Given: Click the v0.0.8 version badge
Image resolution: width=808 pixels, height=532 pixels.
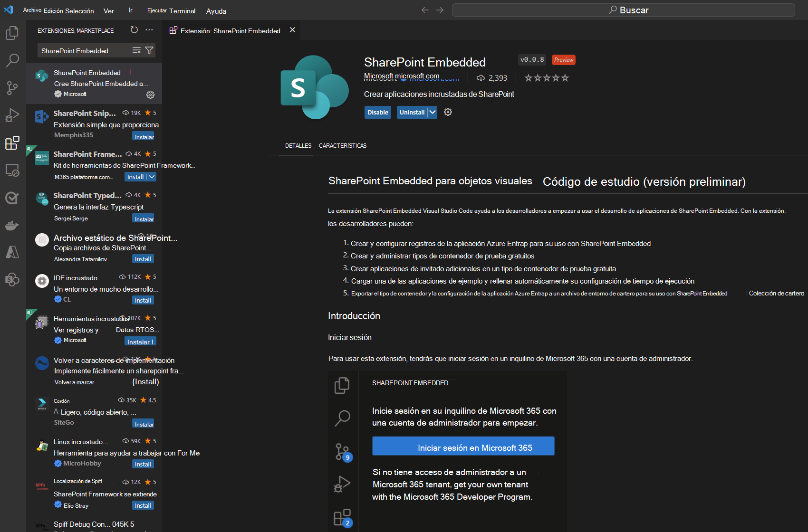Looking at the screenshot, I should point(532,60).
